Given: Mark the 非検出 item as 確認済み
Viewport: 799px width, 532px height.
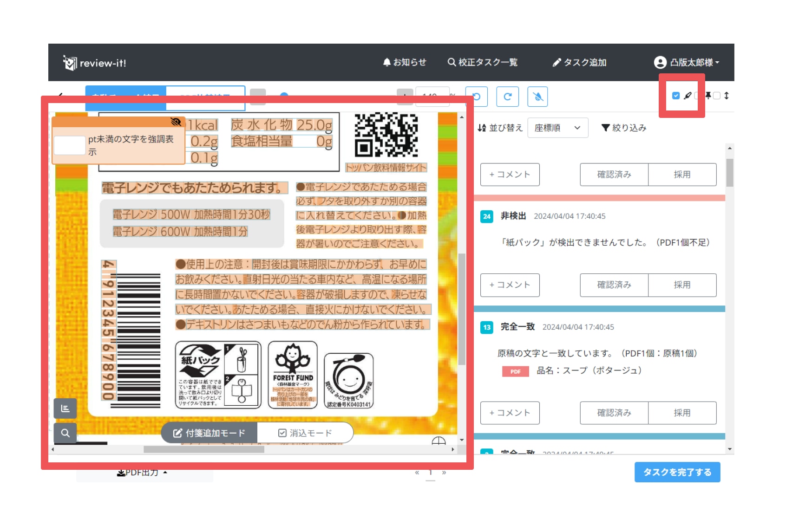Looking at the screenshot, I should pyautogui.click(x=614, y=285).
